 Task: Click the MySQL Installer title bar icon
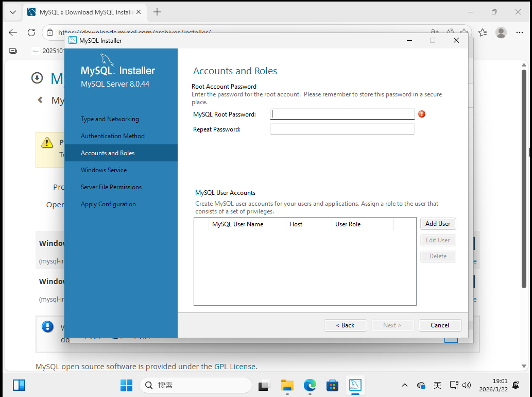(x=73, y=40)
